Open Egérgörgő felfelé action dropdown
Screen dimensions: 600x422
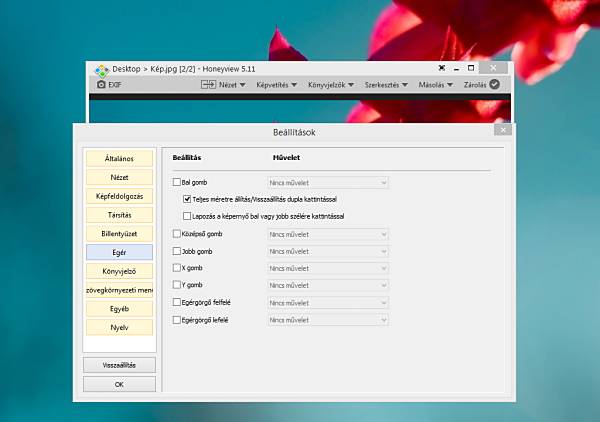coord(328,303)
